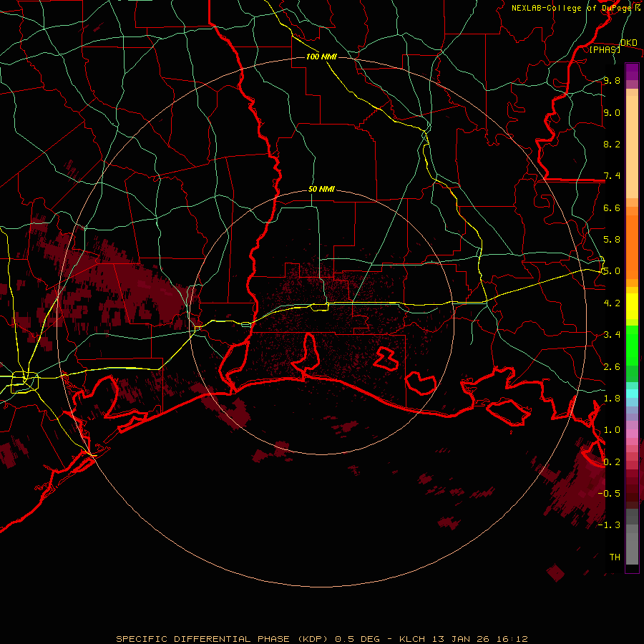Click the 5.0 value on the color scale
This screenshot has height=644, width=644.
click(x=612, y=271)
